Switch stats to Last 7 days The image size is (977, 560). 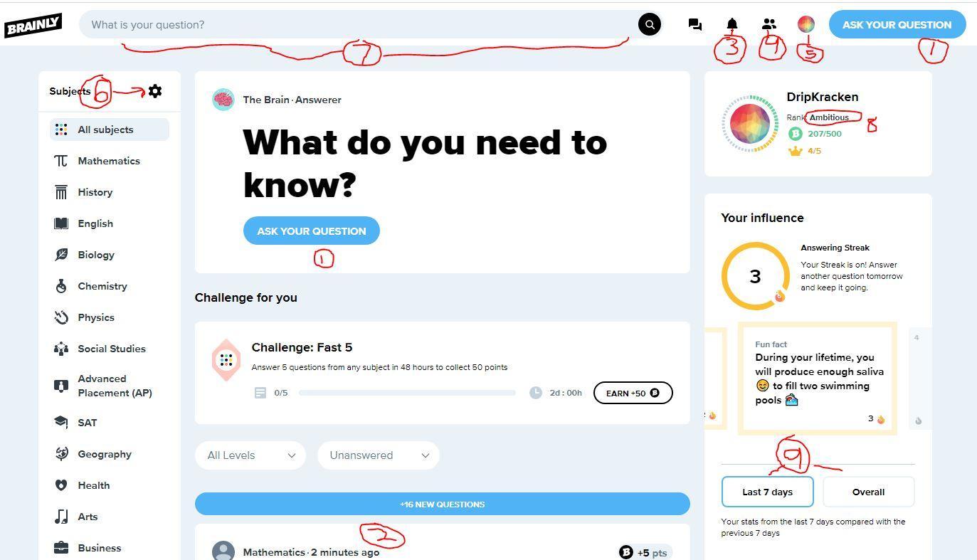click(x=767, y=492)
